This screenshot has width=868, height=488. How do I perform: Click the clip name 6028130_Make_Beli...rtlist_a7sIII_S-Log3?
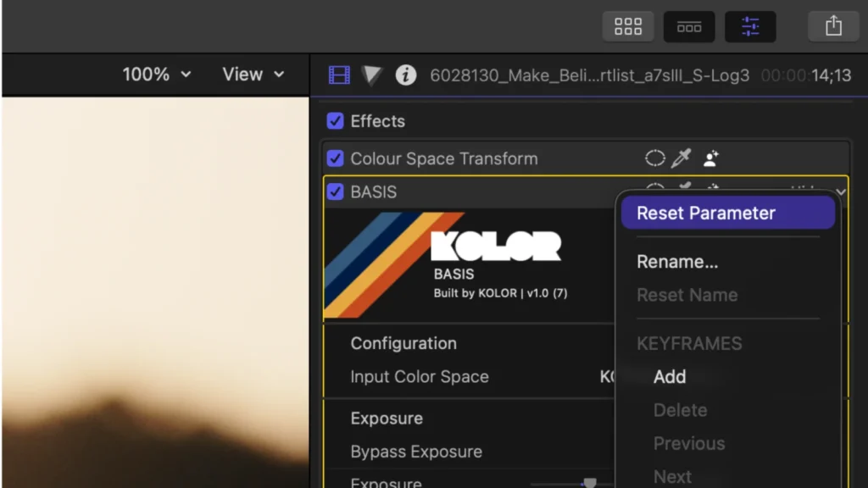(x=590, y=75)
